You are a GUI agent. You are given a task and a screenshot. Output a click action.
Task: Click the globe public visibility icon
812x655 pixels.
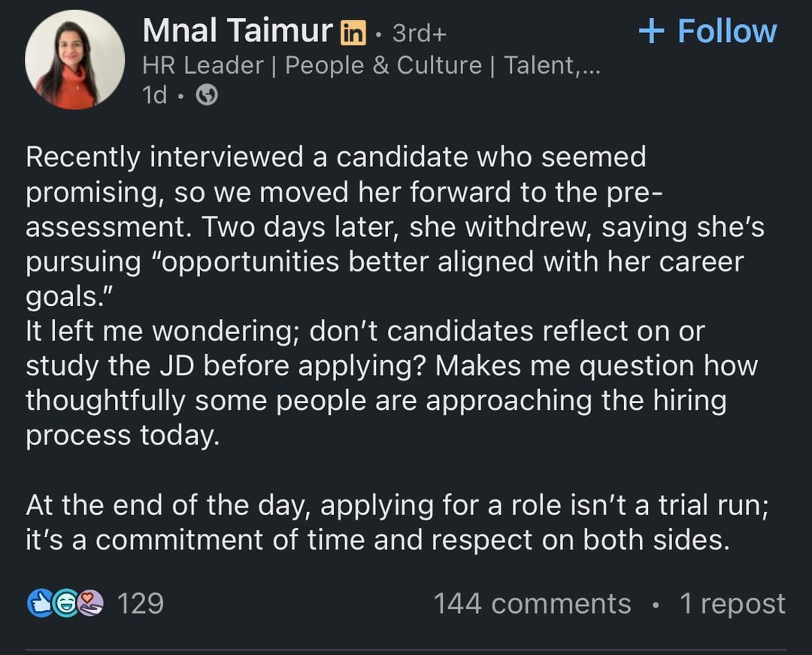pos(207,96)
